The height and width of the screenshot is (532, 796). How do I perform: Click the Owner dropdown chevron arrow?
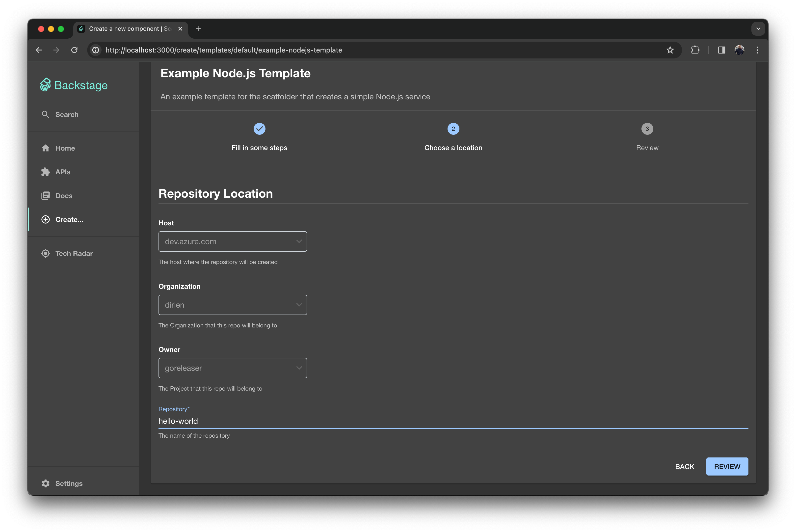299,368
